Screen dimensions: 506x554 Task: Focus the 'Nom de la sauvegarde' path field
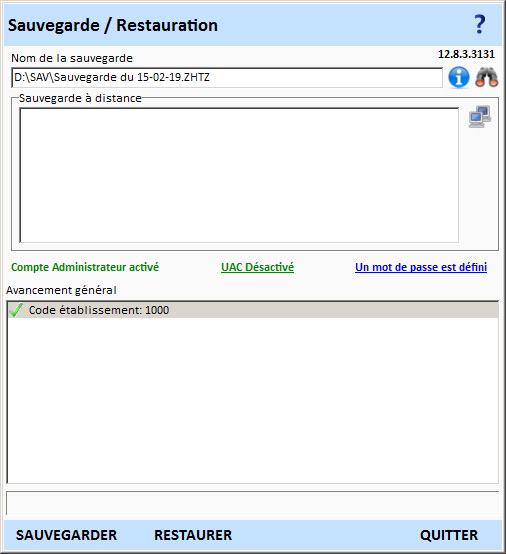(x=227, y=77)
